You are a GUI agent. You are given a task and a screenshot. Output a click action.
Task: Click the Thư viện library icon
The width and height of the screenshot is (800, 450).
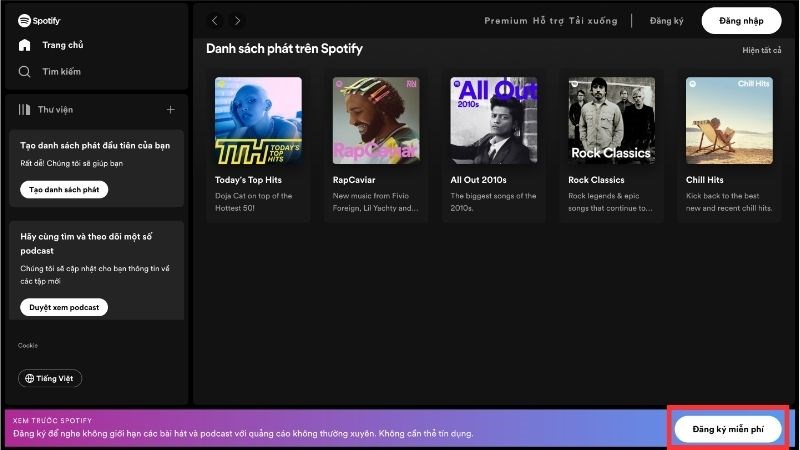pos(24,109)
